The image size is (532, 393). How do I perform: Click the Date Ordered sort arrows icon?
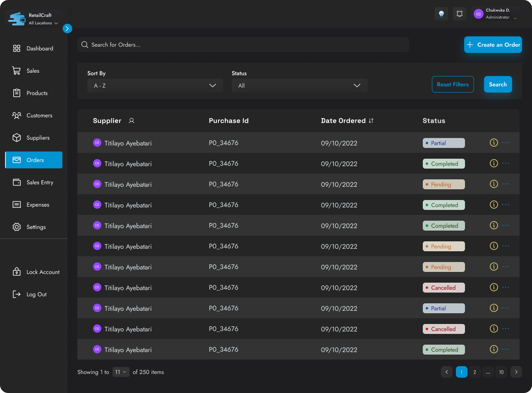click(x=371, y=121)
